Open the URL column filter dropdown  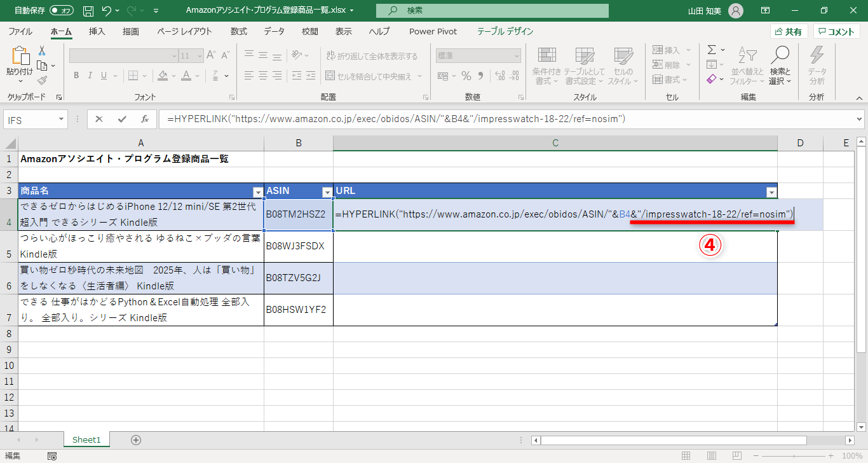coord(771,192)
